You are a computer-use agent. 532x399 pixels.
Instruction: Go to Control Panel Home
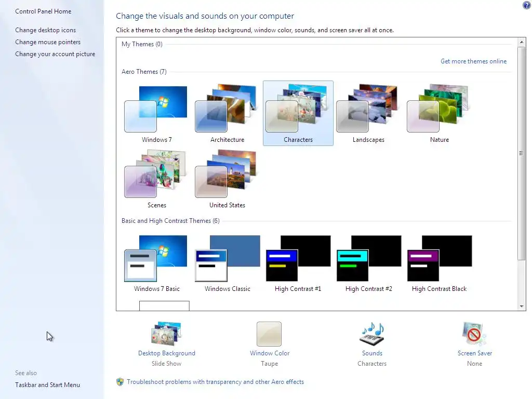pos(43,11)
